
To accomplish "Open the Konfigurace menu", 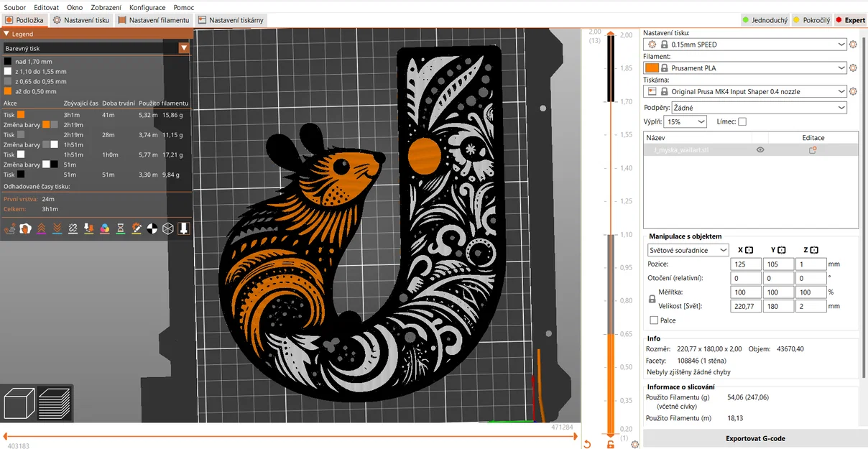I will click(147, 7).
